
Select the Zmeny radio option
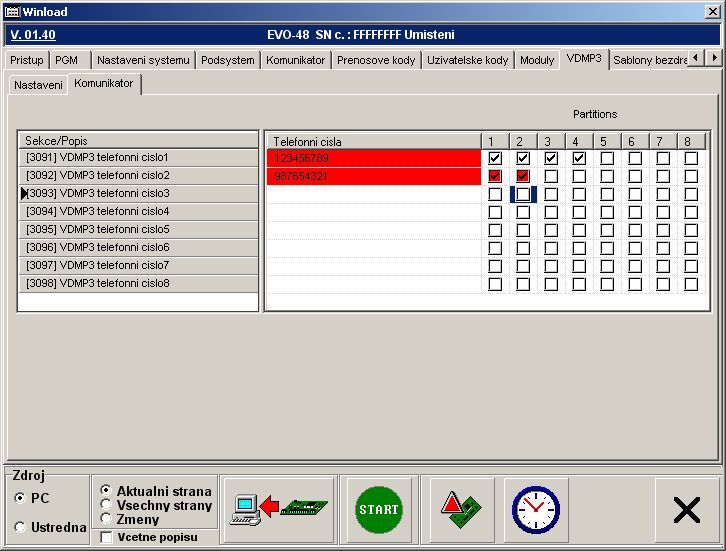[x=106, y=519]
